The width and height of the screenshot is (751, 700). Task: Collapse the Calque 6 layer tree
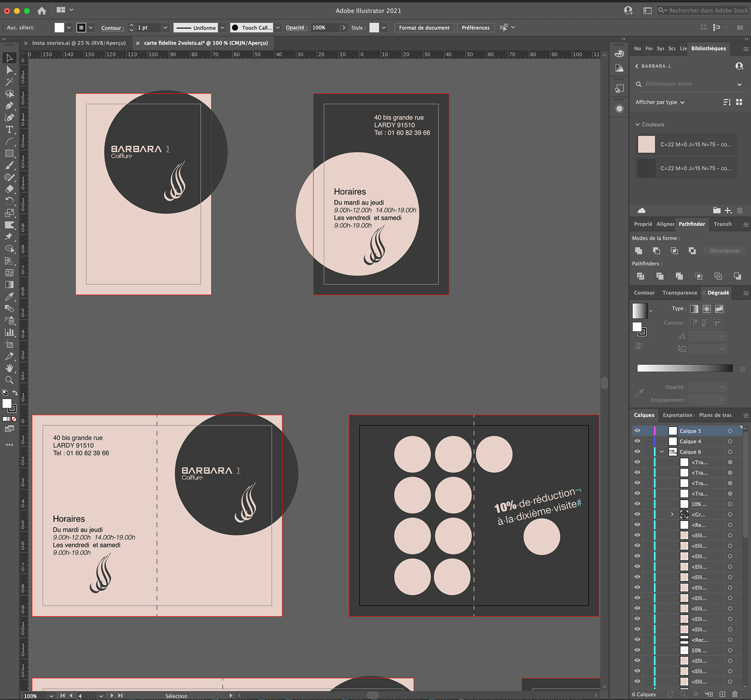(x=662, y=452)
